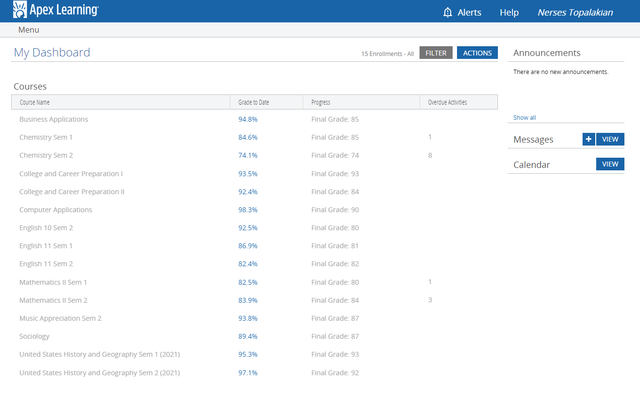Click Final Grade: 74 progress text
Image resolution: width=640 pixels, height=403 pixels.
[x=335, y=155]
